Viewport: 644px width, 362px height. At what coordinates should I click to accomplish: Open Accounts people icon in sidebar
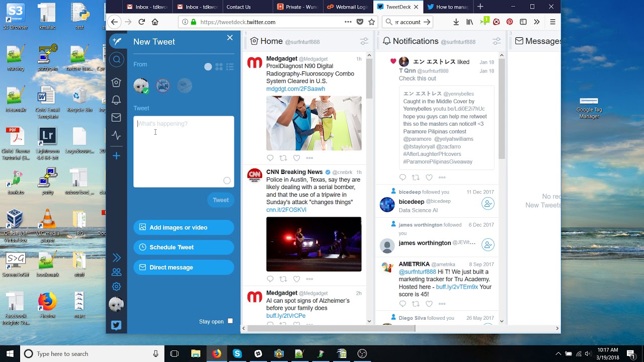point(116,272)
